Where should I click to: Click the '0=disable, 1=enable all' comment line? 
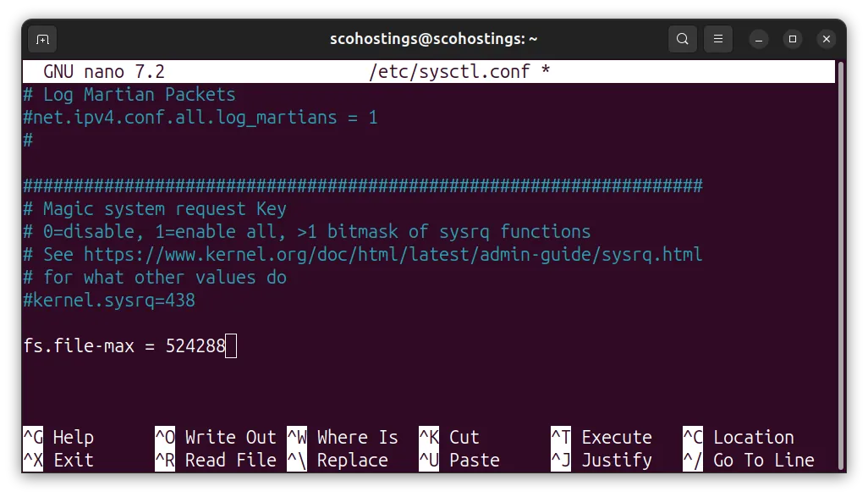point(307,232)
